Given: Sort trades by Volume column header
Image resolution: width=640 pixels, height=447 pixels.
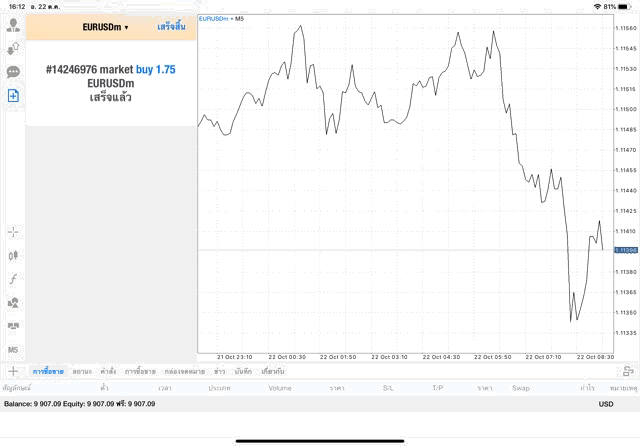Looking at the screenshot, I should click(279, 387).
